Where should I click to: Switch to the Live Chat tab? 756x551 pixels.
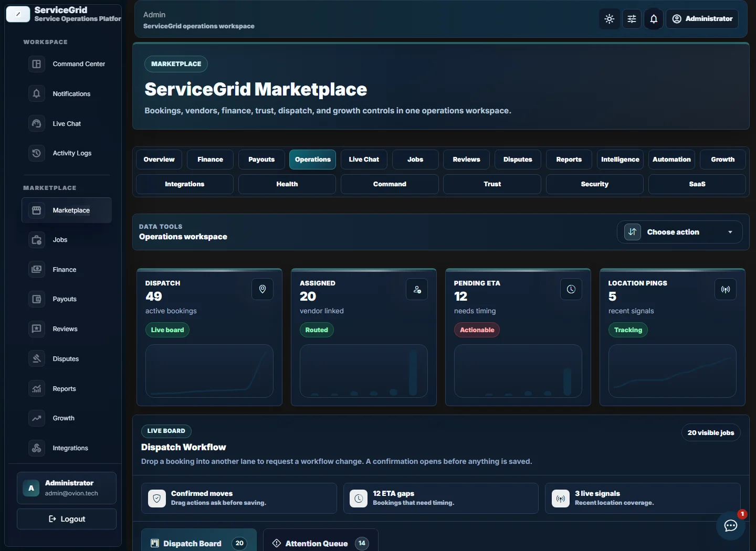[x=364, y=160]
